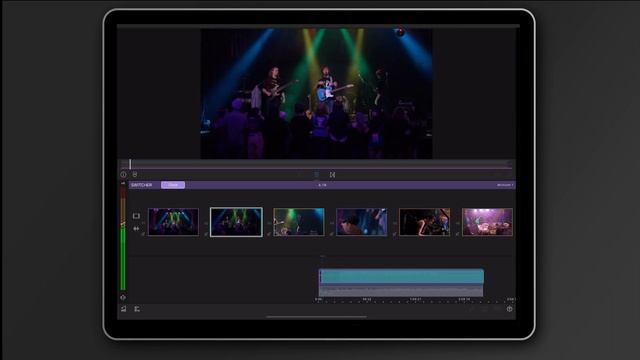Click the highlighted button beside SWITCHER label
Screen dimensions: 640x360
tap(173, 185)
